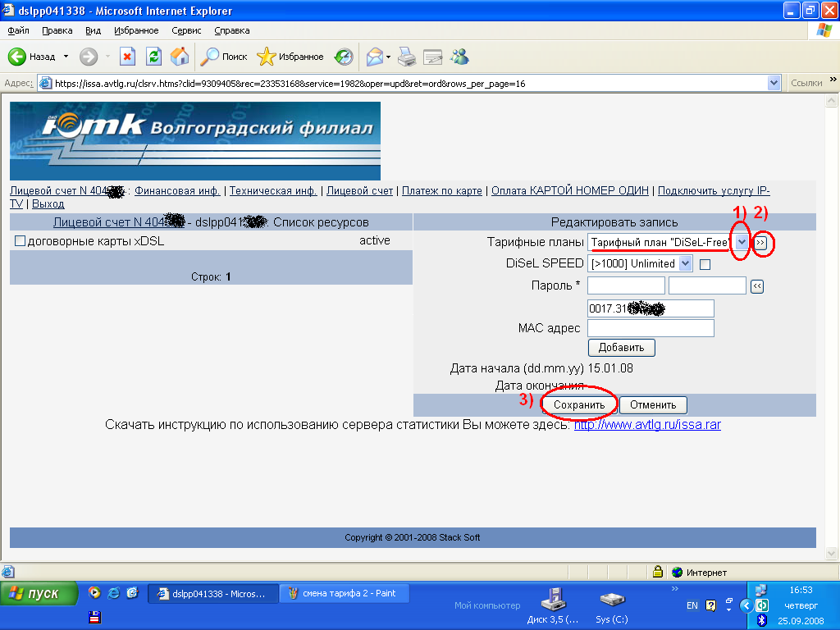Click the page icon in address bar
The image size is (840, 630).
pos(46,83)
